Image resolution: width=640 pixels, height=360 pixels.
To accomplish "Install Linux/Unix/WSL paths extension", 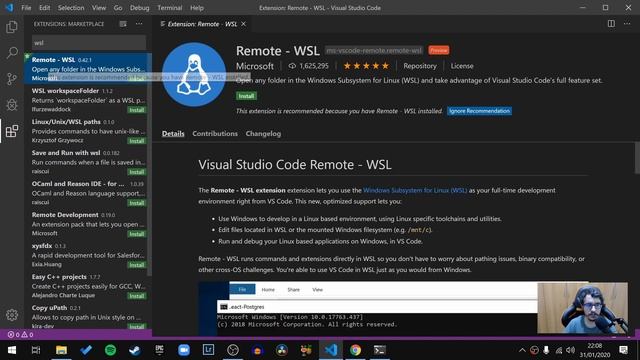I will 137,141.
